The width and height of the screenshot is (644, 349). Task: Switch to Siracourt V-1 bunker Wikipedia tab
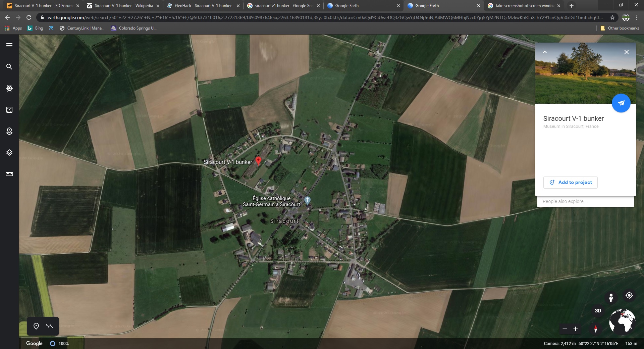coord(123,6)
